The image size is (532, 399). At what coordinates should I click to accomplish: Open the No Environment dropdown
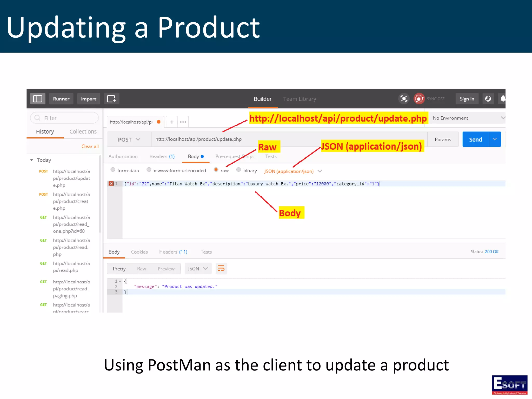click(467, 118)
